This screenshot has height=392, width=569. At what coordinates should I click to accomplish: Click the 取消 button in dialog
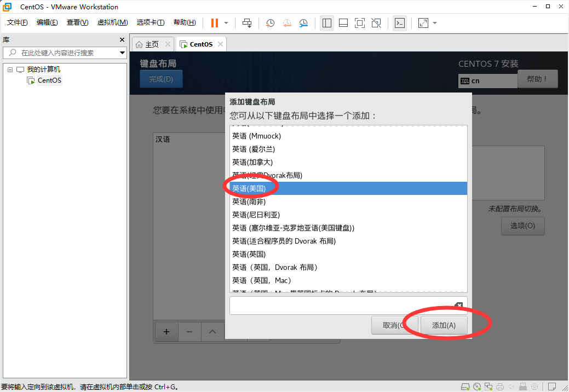394,325
